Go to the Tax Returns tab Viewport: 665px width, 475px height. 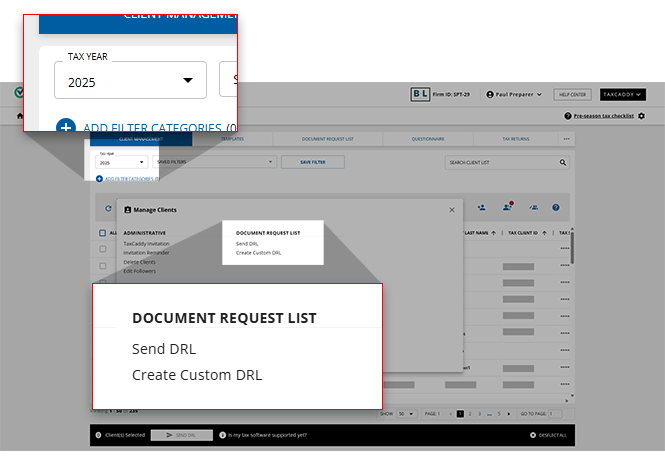point(516,139)
